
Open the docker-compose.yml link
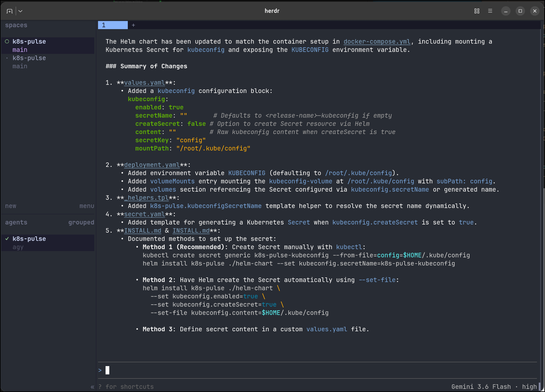pyautogui.click(x=377, y=42)
